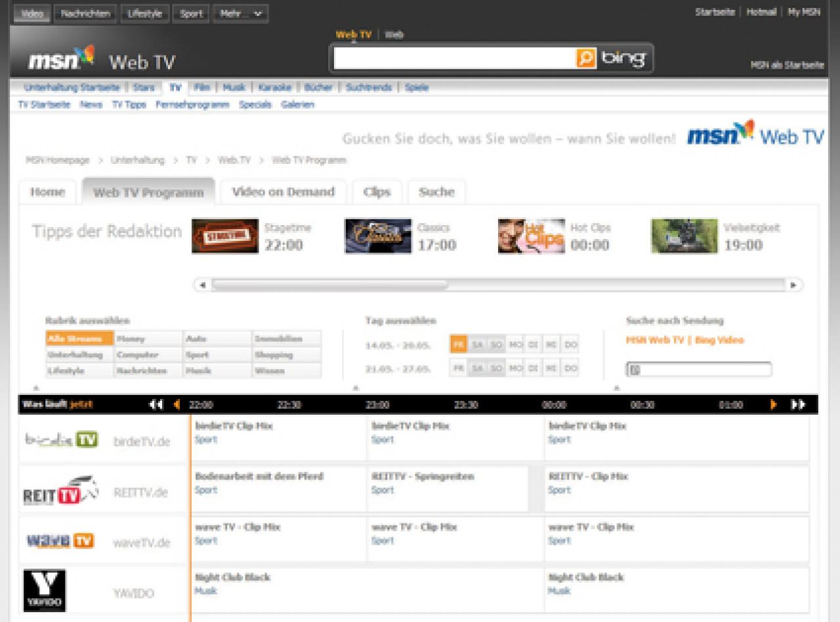The image size is (840, 622).
Task: Click the orange Bing search magnifier button
Action: [586, 58]
